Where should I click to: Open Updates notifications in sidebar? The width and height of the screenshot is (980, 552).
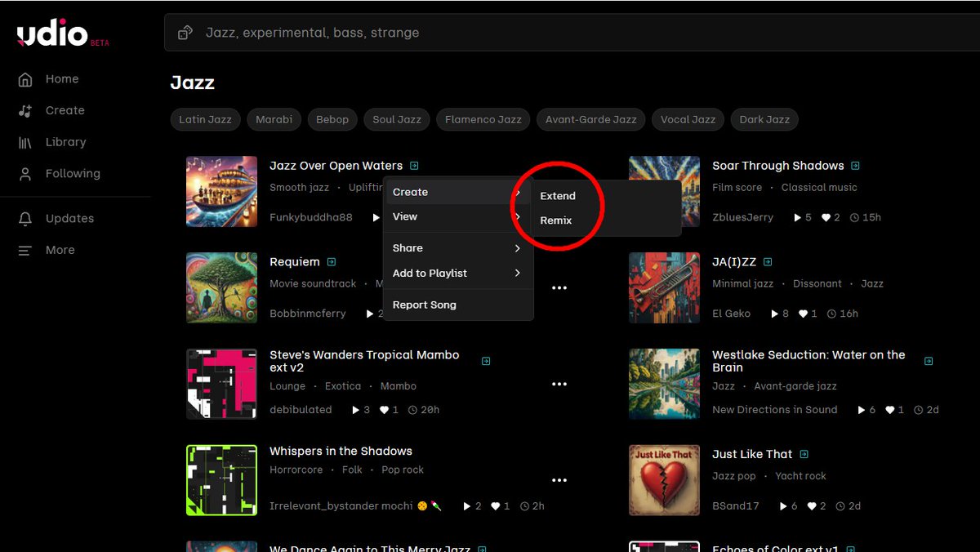[56, 218]
